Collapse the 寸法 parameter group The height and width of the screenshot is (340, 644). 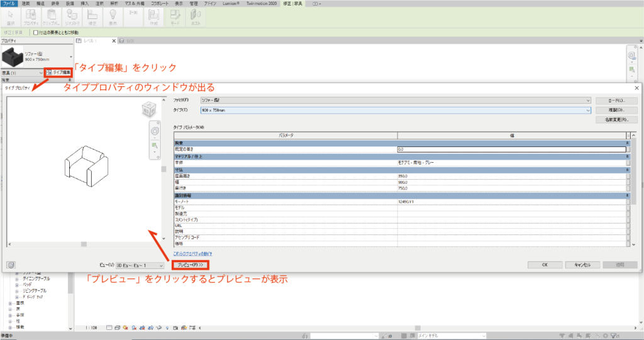click(627, 170)
